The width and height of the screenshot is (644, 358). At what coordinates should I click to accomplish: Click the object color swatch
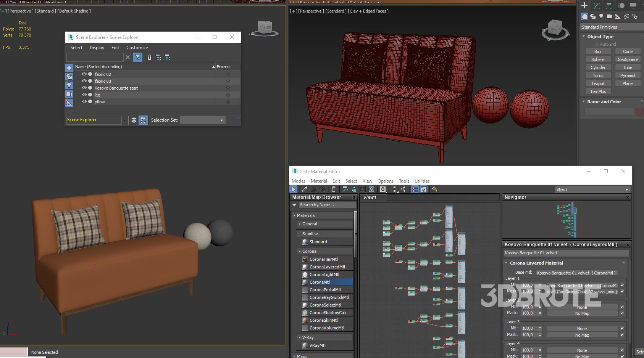639,112
